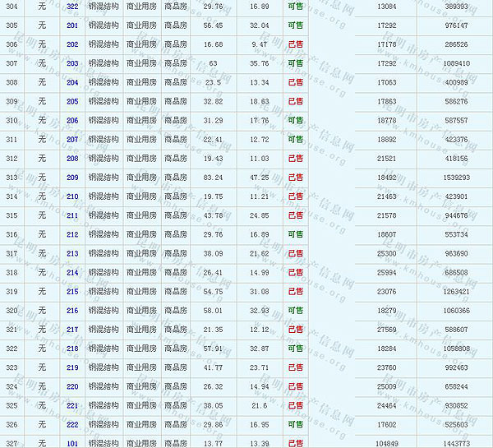Select room 217 link
The height and width of the screenshot is (448, 493).
point(72,330)
